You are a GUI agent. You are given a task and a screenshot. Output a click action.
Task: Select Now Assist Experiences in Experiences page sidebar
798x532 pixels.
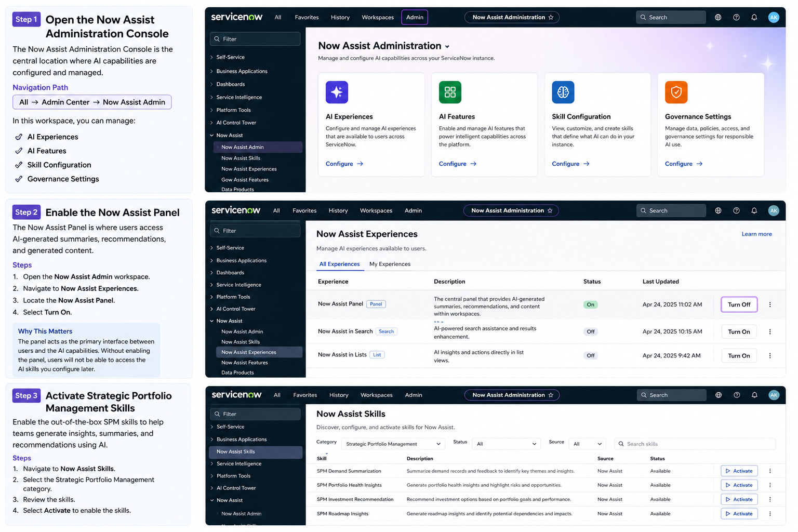[259, 352]
